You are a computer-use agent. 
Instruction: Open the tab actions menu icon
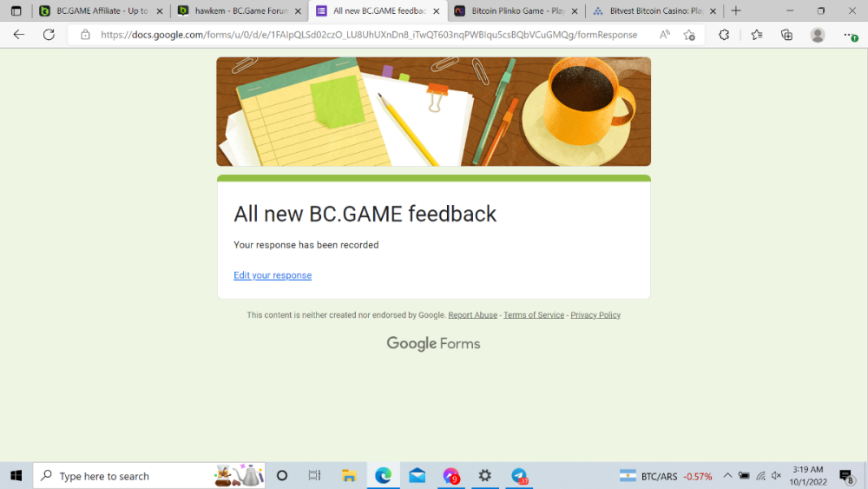click(x=16, y=11)
